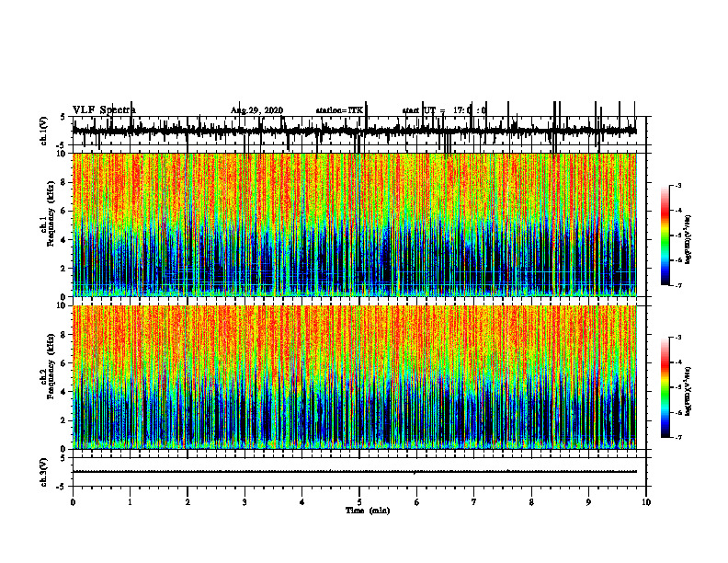The height and width of the screenshot is (563, 728).
Task: Click the "5" tick on the time axis
Action: coord(359,502)
